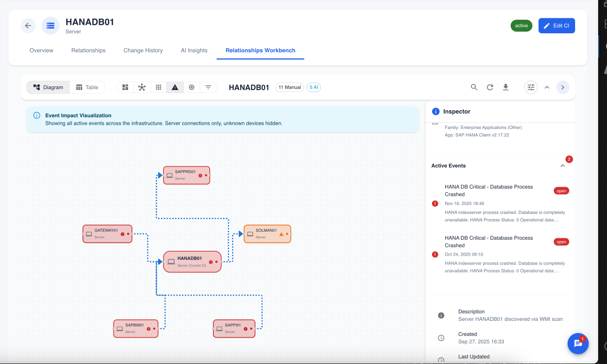Image resolution: width=607 pixels, height=364 pixels.
Task: Toggle the event impact warning triangle view
Action: (175, 87)
